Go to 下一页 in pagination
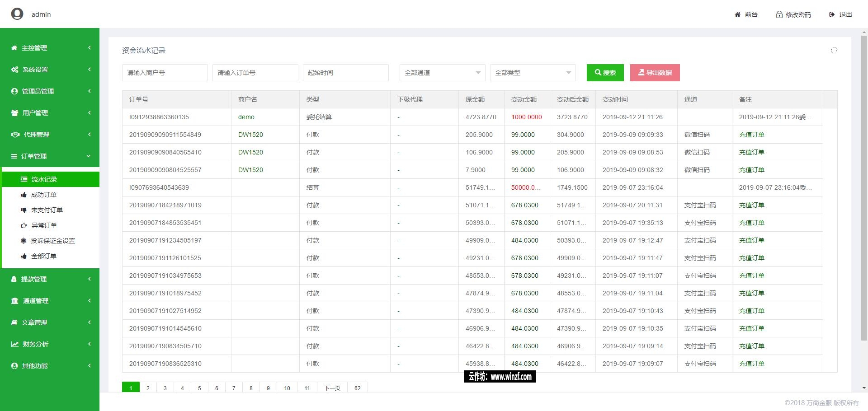 pos(332,388)
